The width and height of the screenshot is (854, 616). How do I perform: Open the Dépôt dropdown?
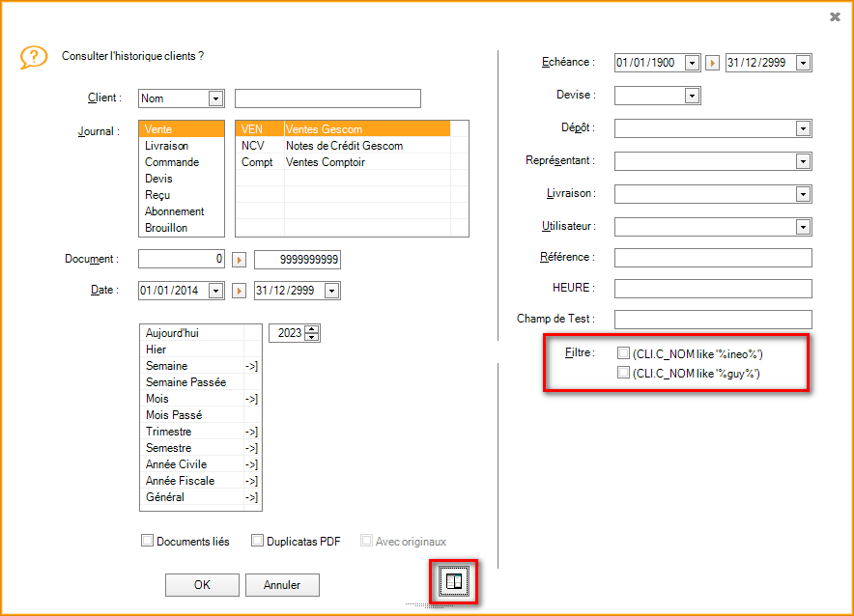[803, 128]
